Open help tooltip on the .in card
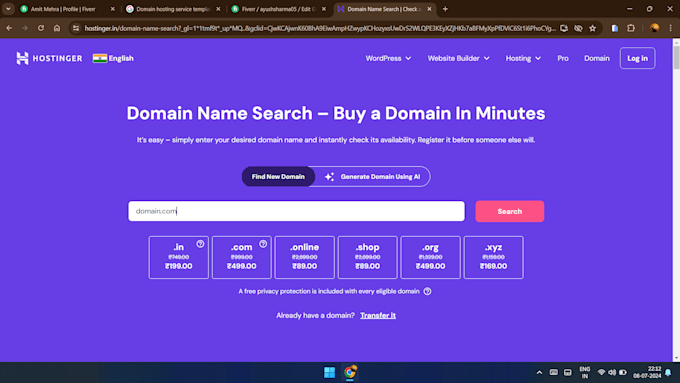This screenshot has height=383, width=680. (200, 244)
